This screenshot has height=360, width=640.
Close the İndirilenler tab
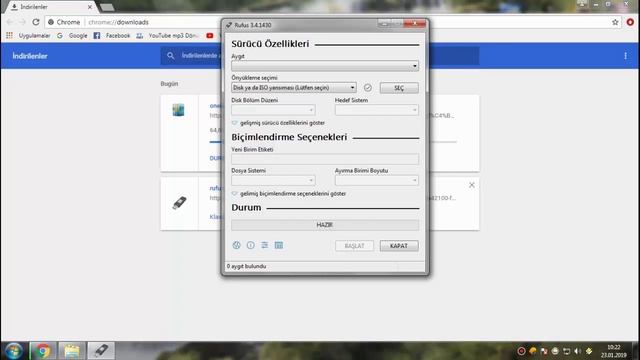coord(90,7)
